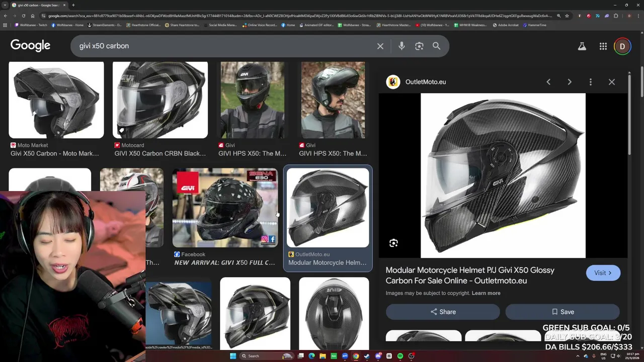Submit search with the magnifier icon
The width and height of the screenshot is (644, 362).
(x=436, y=46)
